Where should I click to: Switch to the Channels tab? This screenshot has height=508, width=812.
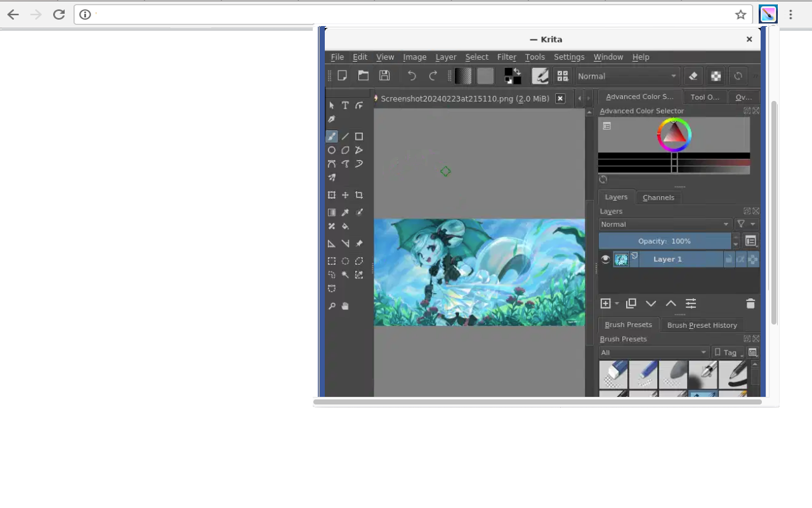coord(658,197)
